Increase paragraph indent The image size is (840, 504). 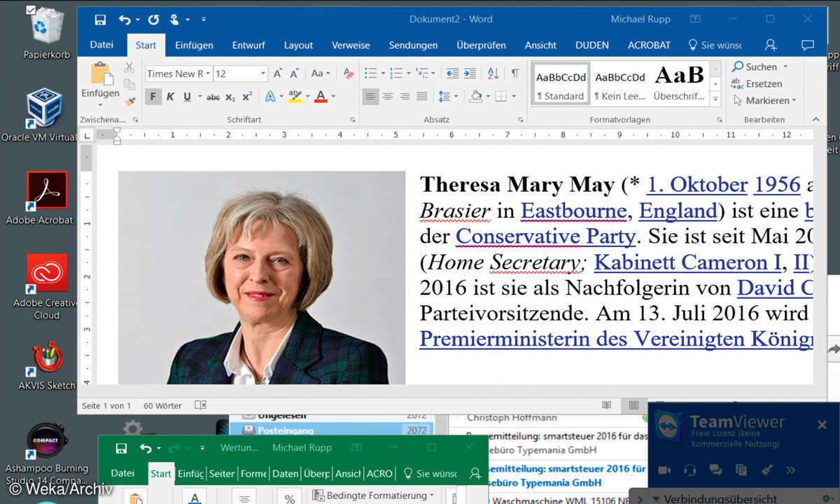point(470,73)
